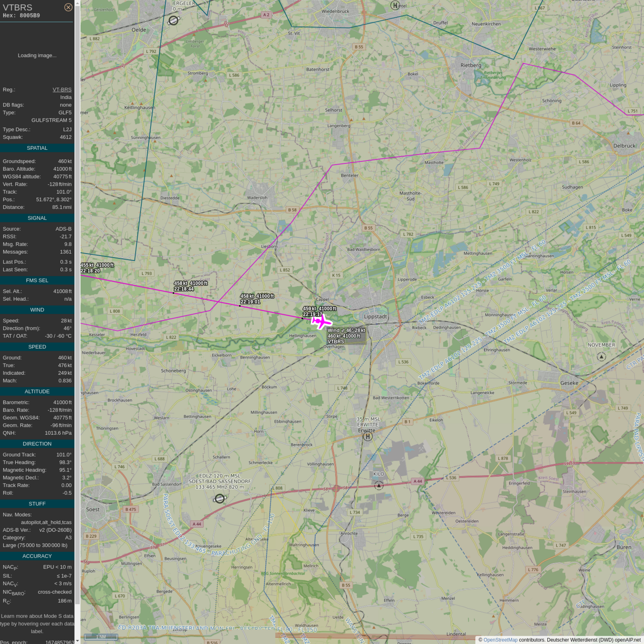
Task: Click the sidebar scroll up arrow
Action: (x=77, y=3)
